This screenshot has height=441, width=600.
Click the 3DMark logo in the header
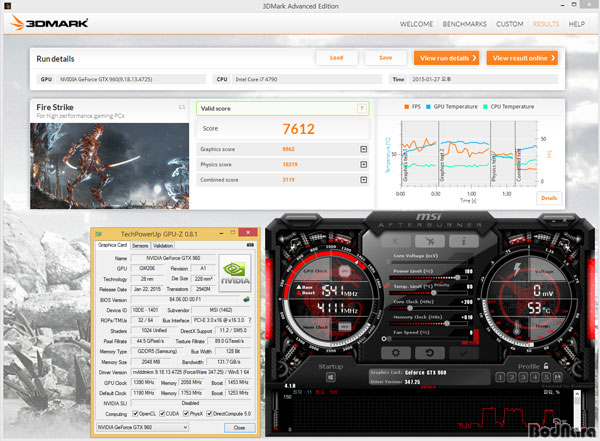pos(49,23)
